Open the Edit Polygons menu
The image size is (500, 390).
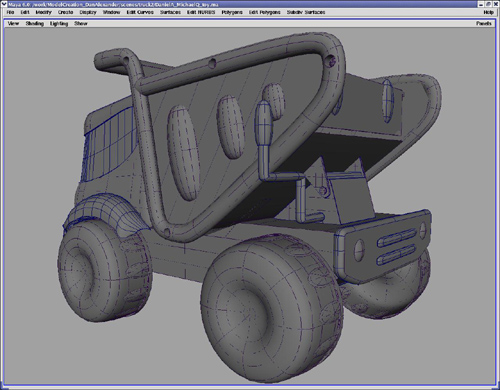click(x=265, y=12)
